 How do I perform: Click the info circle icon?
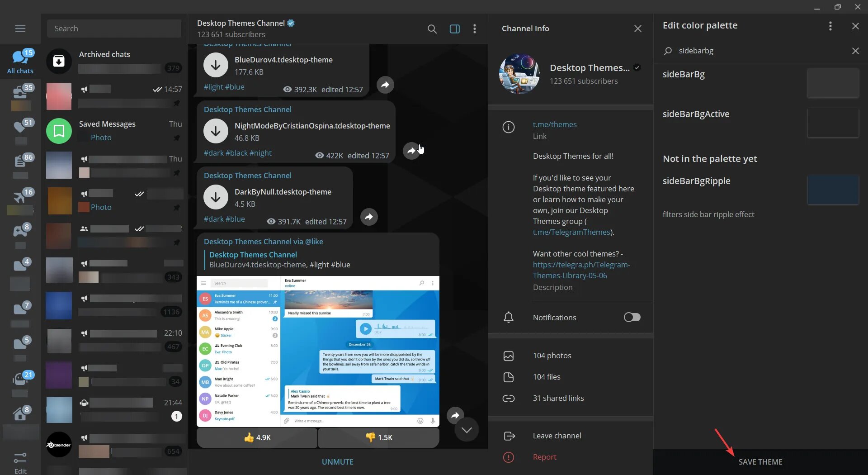point(509,128)
